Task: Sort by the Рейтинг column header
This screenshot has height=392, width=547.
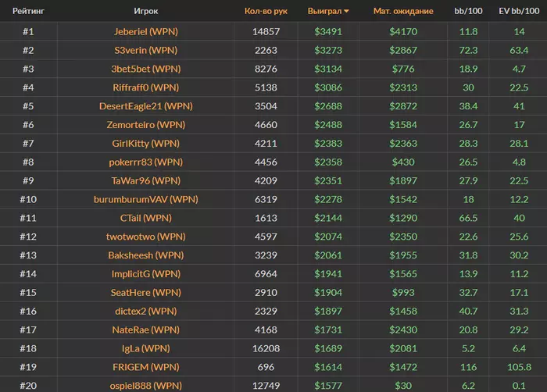Action: (27, 12)
